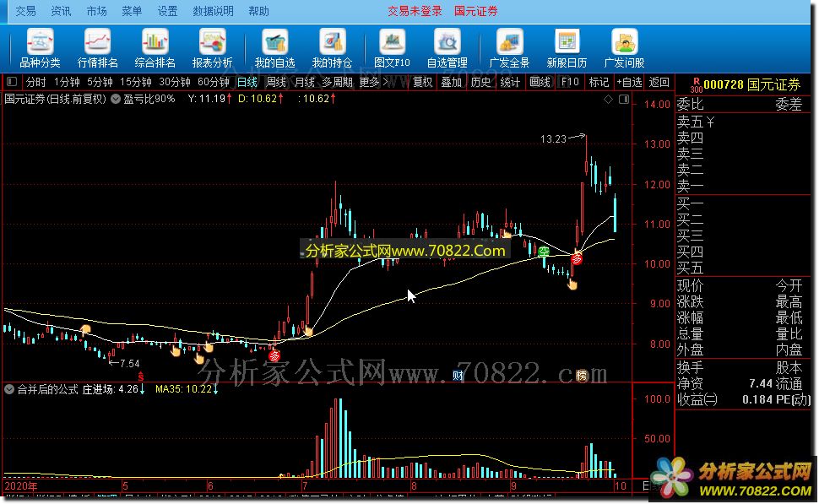Open the 品种分类 toolbar icon

[x=41, y=49]
